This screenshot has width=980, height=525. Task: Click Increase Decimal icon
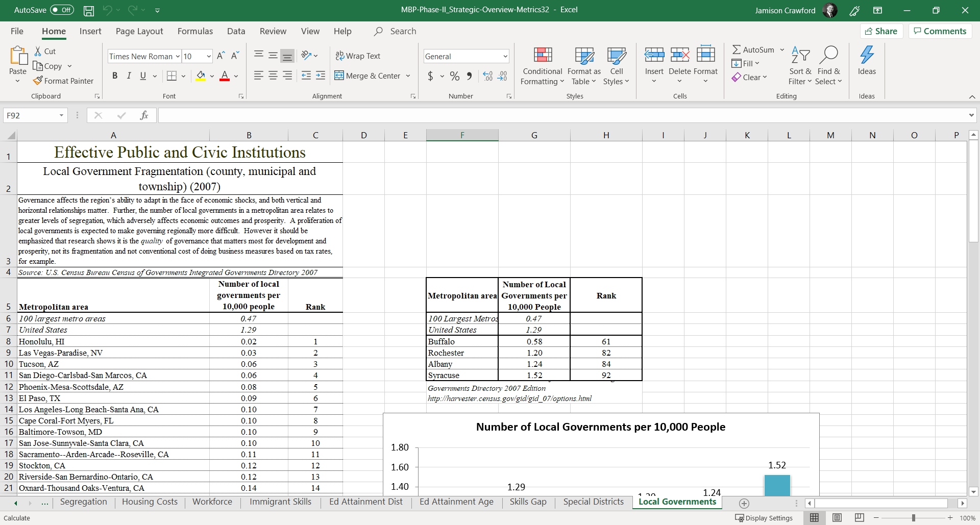(x=488, y=76)
